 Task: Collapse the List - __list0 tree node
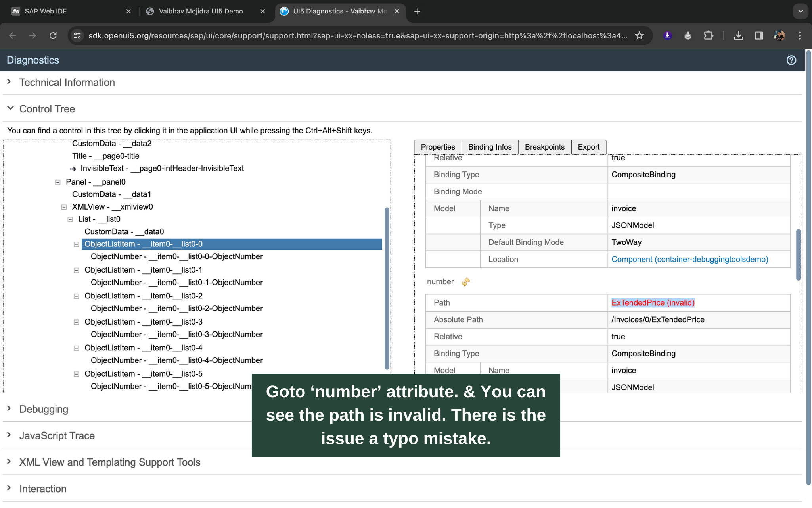tap(70, 219)
